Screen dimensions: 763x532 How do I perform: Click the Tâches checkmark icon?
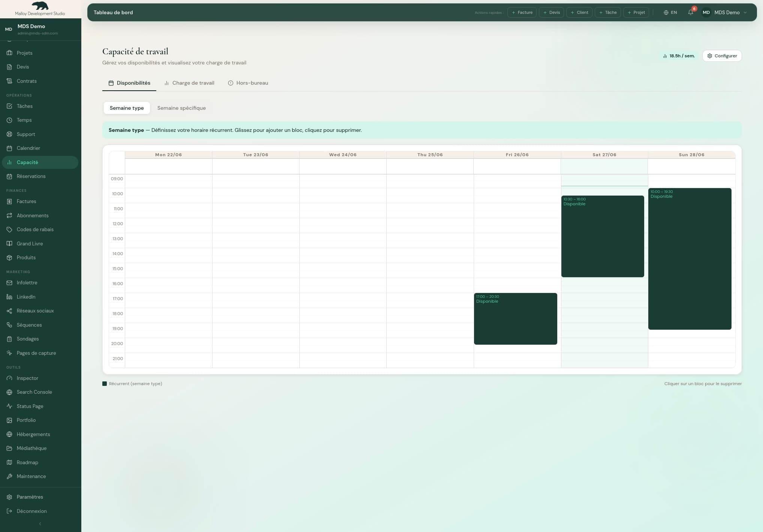click(x=9, y=106)
